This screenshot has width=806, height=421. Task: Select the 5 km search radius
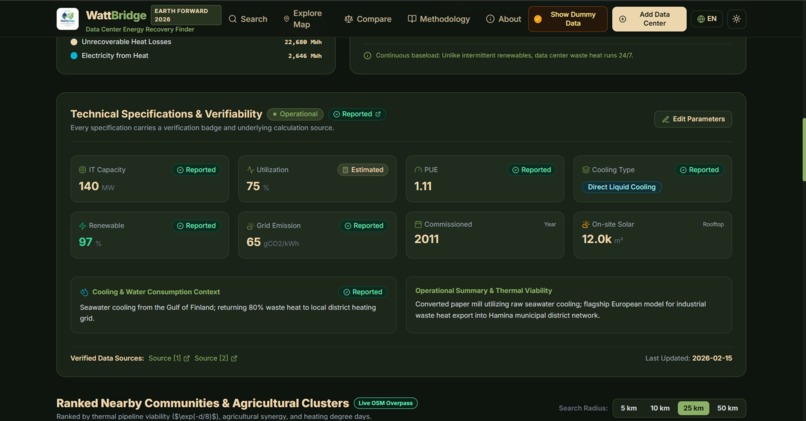pos(628,408)
